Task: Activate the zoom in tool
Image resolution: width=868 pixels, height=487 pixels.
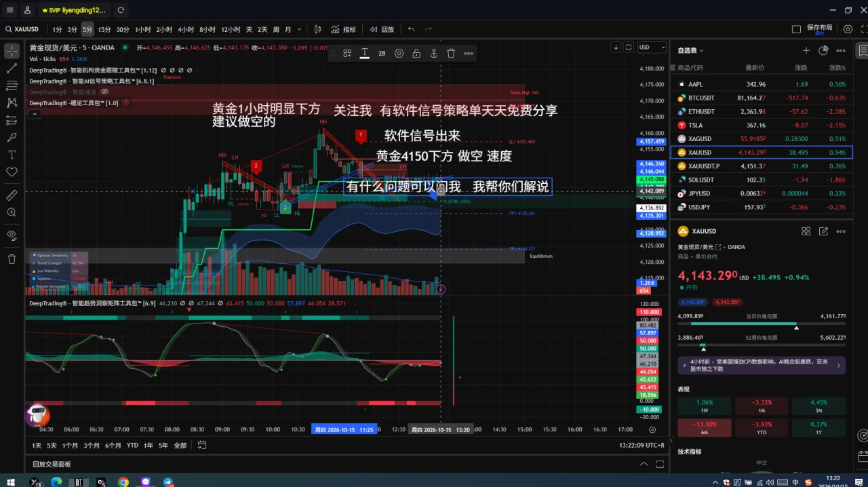Action: point(12,212)
